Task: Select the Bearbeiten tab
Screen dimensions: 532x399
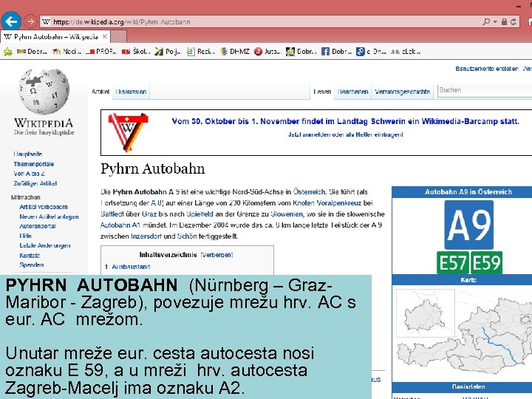Action: tap(353, 92)
